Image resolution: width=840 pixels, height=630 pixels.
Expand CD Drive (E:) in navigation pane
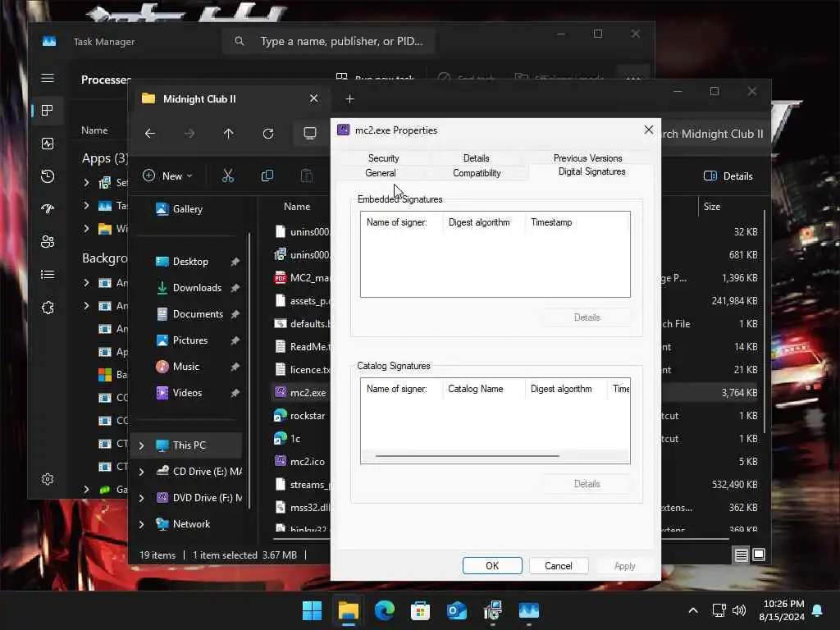pos(141,472)
